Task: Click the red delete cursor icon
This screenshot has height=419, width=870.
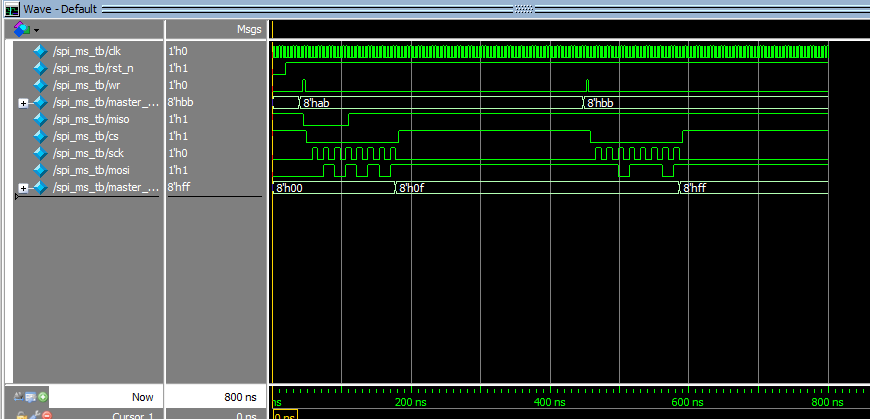Action: coord(45,414)
